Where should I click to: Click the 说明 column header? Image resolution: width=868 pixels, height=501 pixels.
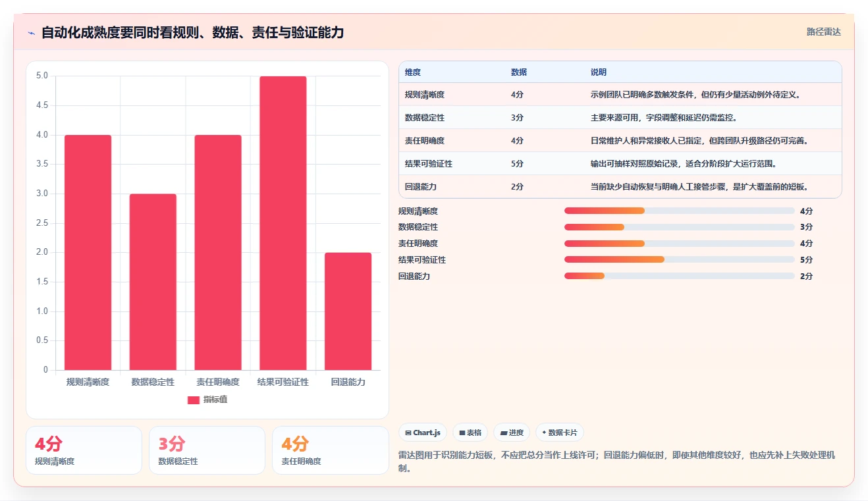599,72
